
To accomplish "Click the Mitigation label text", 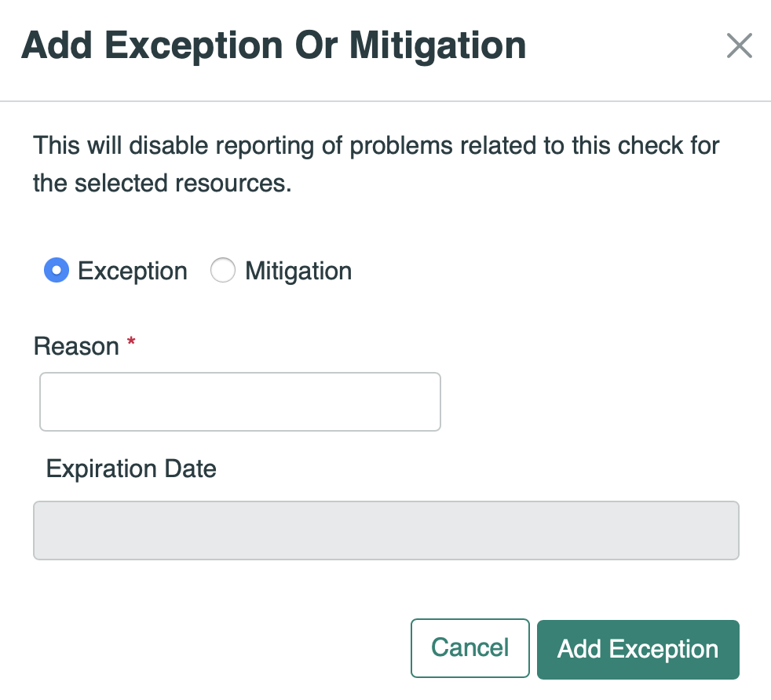I will (x=298, y=270).
